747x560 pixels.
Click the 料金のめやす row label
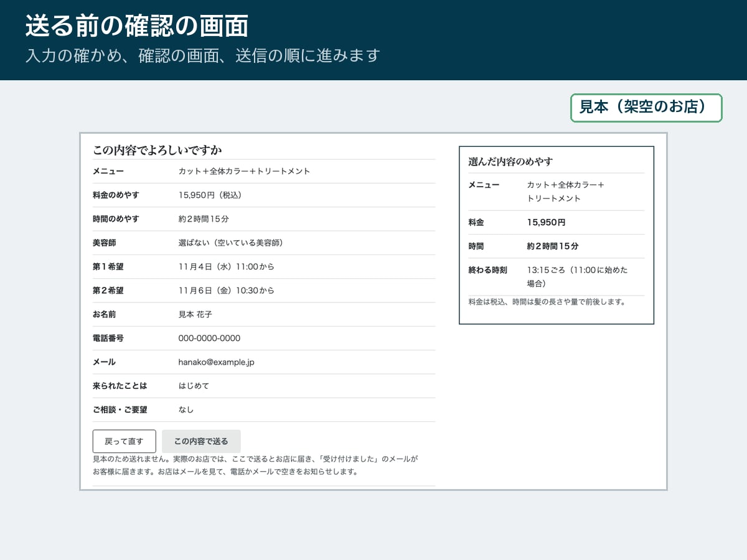(116, 195)
